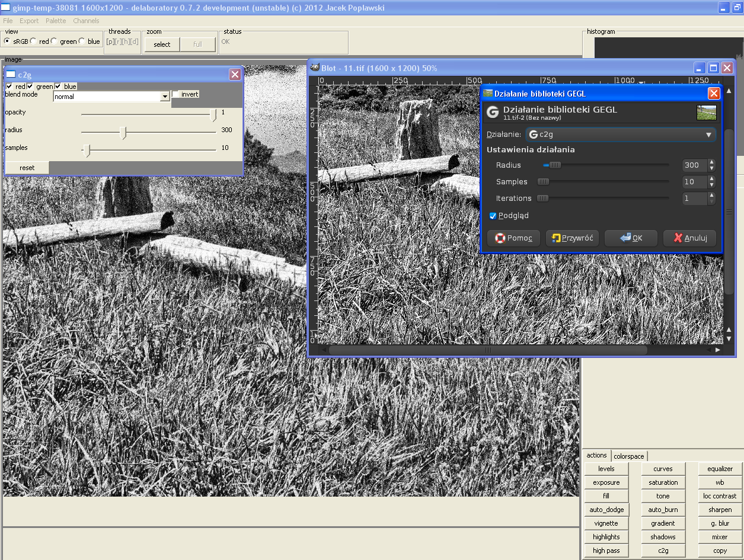Click the Iterations slider in GEGL dialog
This screenshot has height=560, width=744.
[x=603, y=199]
